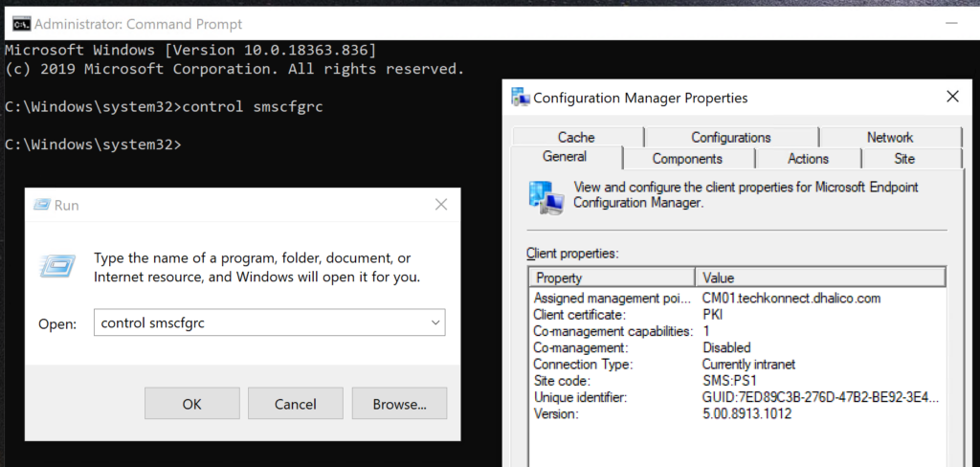Click the Browse... button

(x=399, y=404)
